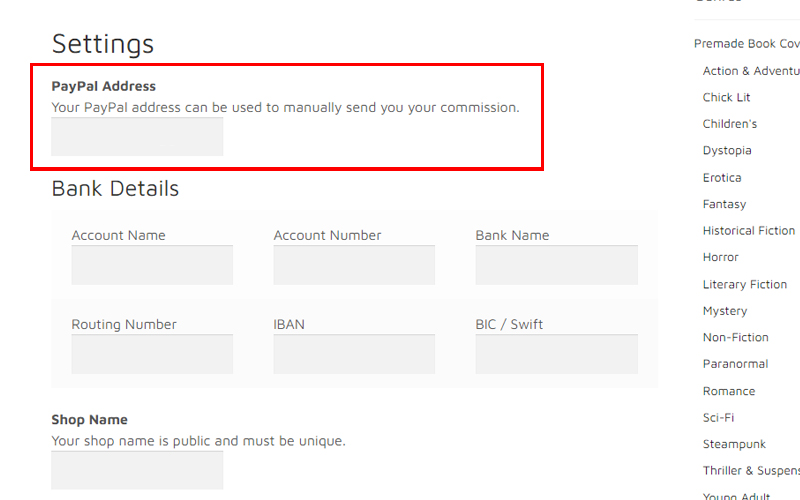Select the Routing Number field
Viewport: 800px width, 500px height.
pyautogui.click(x=152, y=354)
